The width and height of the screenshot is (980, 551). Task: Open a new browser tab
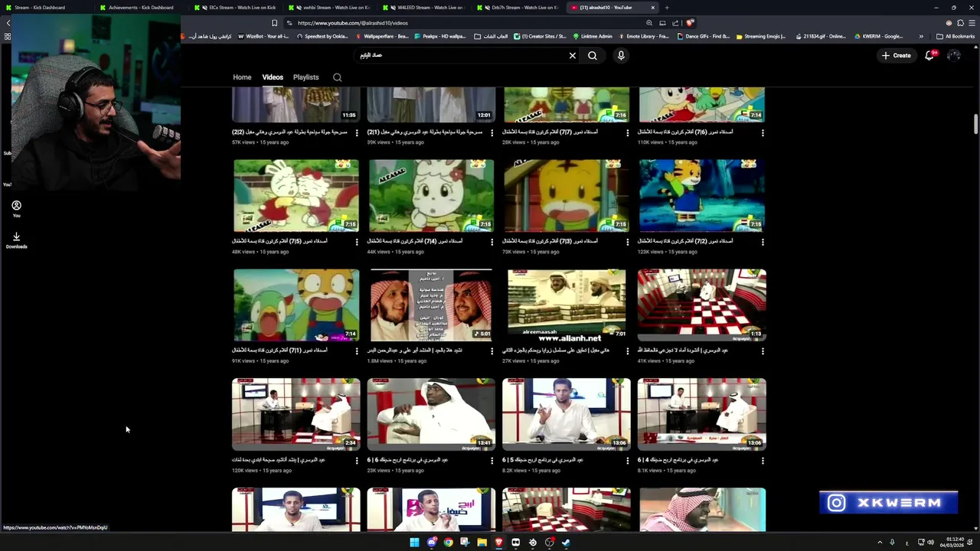pyautogui.click(x=667, y=8)
